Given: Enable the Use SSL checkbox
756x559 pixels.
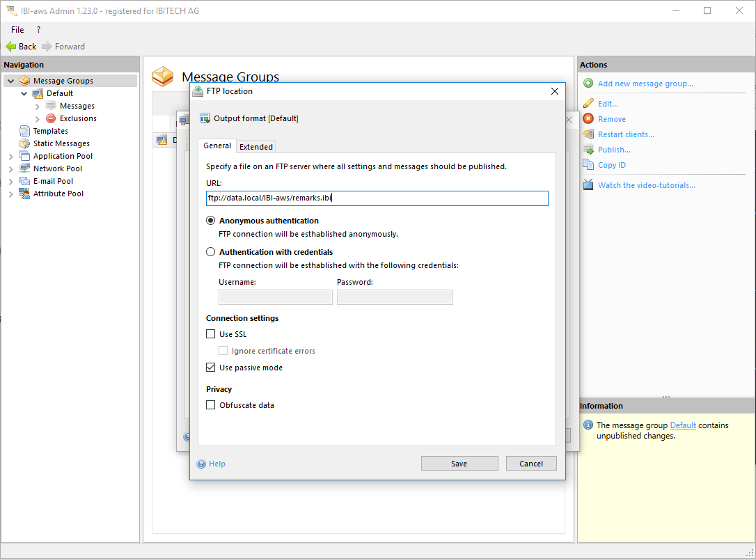Looking at the screenshot, I should (x=211, y=334).
